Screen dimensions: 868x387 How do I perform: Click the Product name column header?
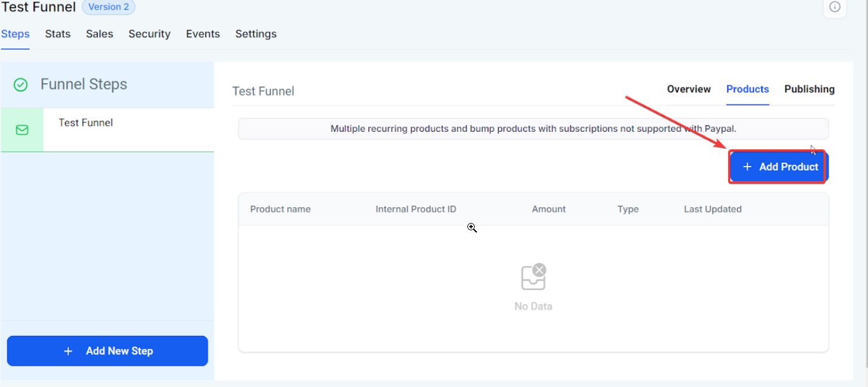coord(280,209)
